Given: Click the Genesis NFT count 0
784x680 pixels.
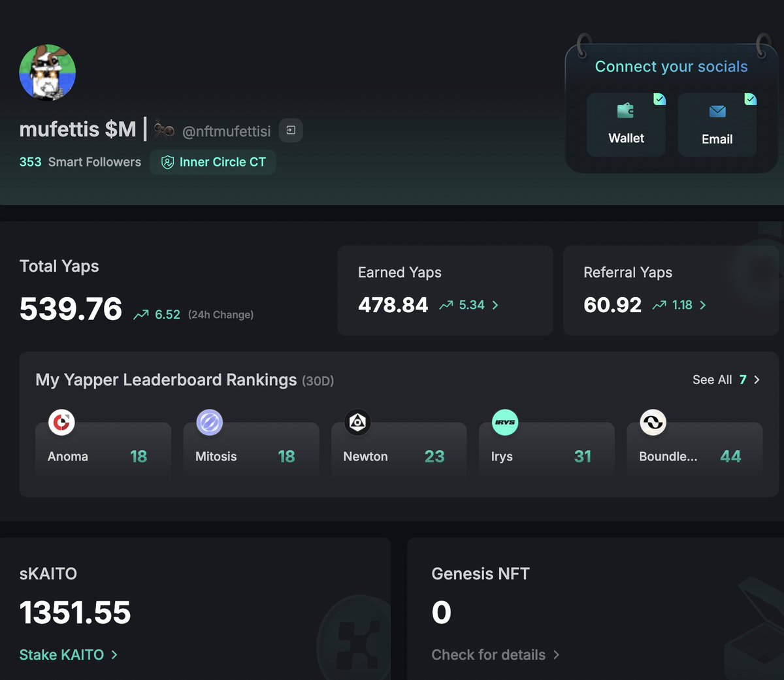Looking at the screenshot, I should pyautogui.click(x=441, y=613).
